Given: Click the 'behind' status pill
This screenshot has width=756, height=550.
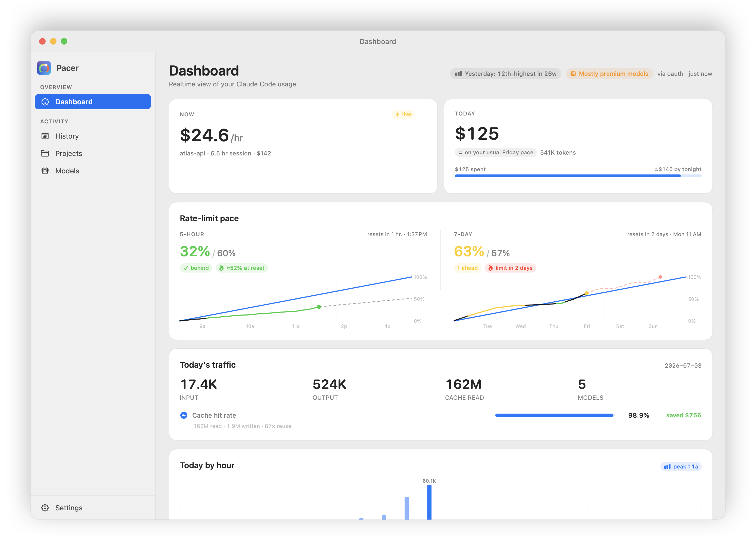Looking at the screenshot, I should tap(196, 268).
